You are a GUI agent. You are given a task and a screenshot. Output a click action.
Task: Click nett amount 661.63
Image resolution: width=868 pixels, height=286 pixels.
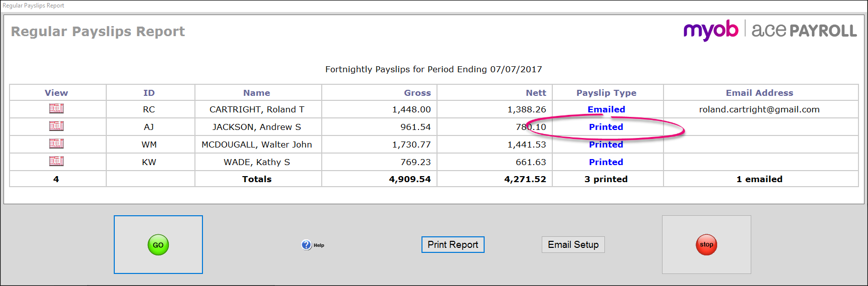point(531,162)
